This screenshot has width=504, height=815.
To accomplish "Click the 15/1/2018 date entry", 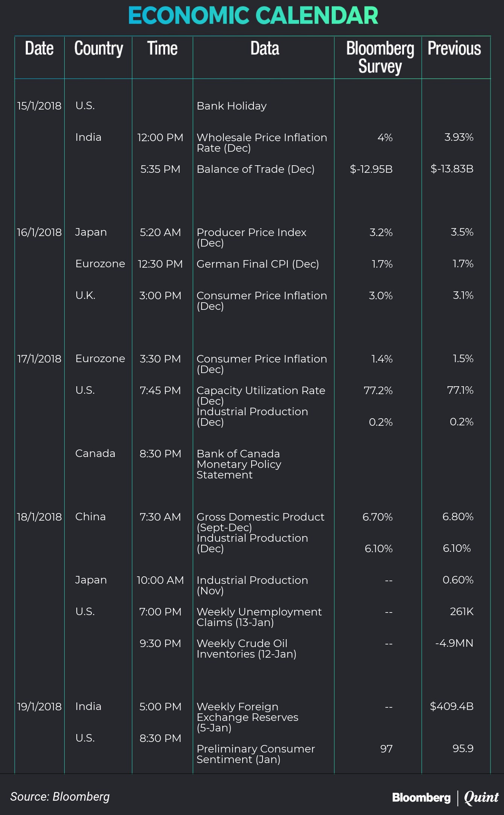I will pyautogui.click(x=39, y=106).
